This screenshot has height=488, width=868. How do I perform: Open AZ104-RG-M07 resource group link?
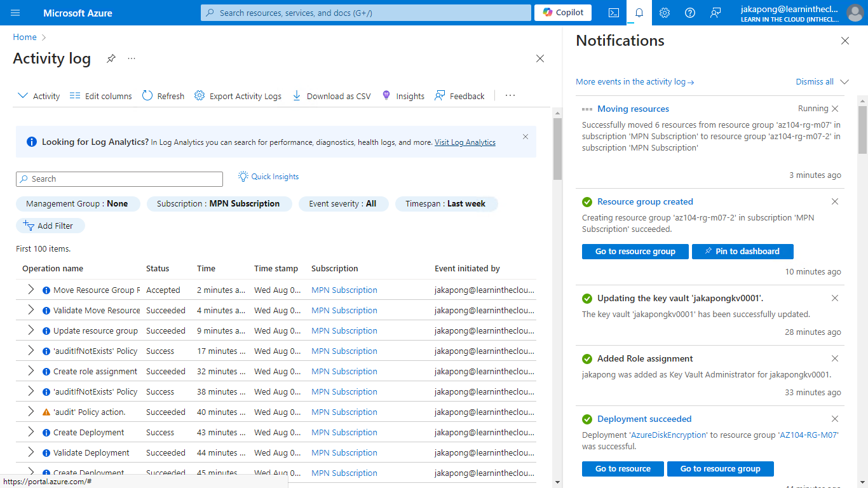click(x=808, y=435)
